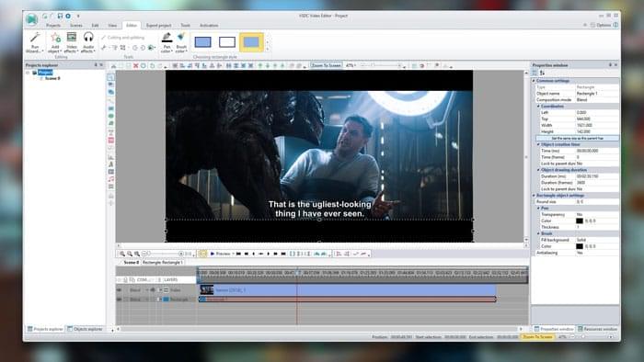644x362 pixels.
Task: Select Scene 0 in the explorer tree
Action: pos(52,78)
